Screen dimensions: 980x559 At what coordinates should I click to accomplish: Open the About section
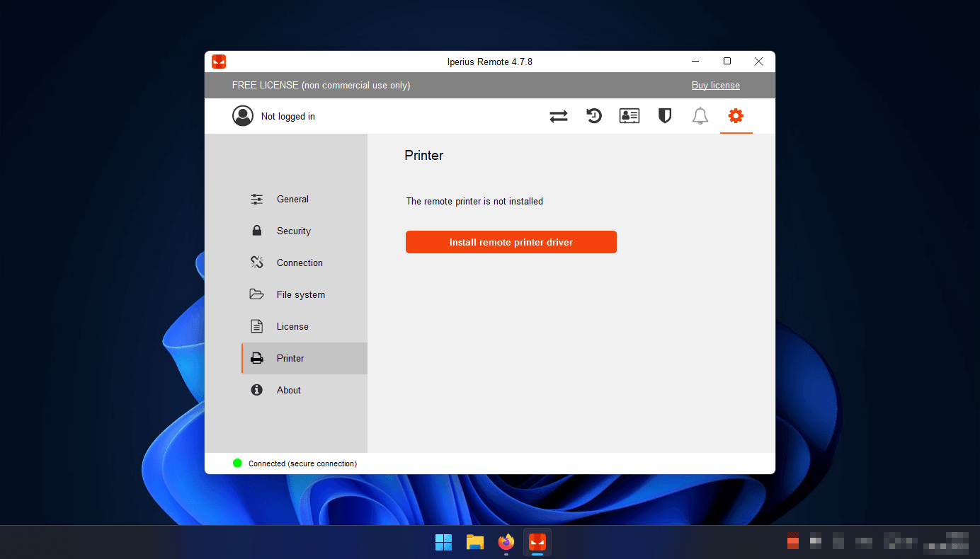pyautogui.click(x=304, y=391)
